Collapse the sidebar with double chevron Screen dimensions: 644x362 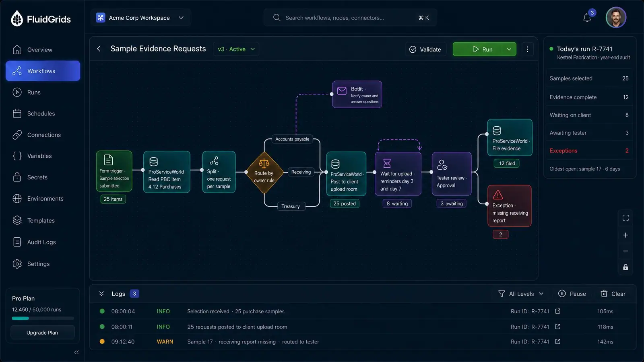pos(76,352)
